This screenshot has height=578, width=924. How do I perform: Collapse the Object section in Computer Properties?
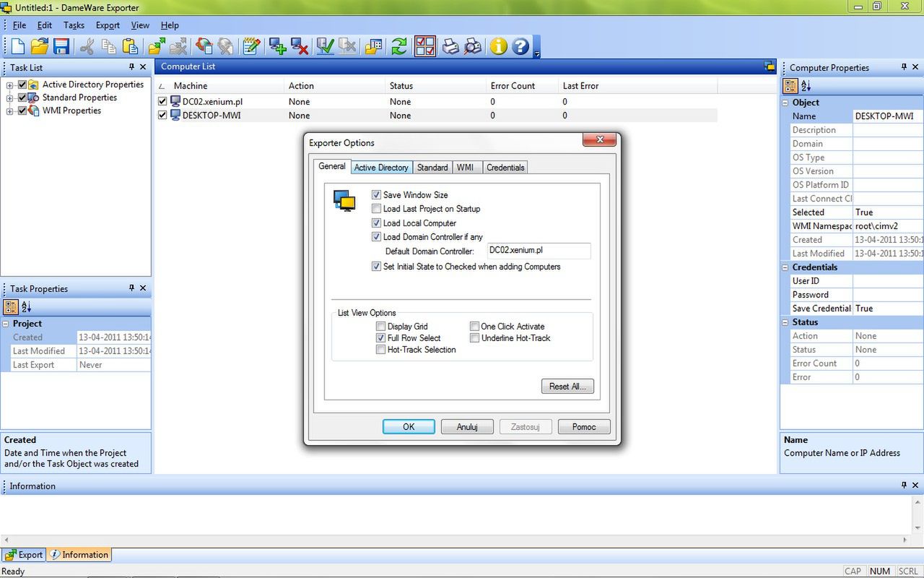click(x=785, y=103)
